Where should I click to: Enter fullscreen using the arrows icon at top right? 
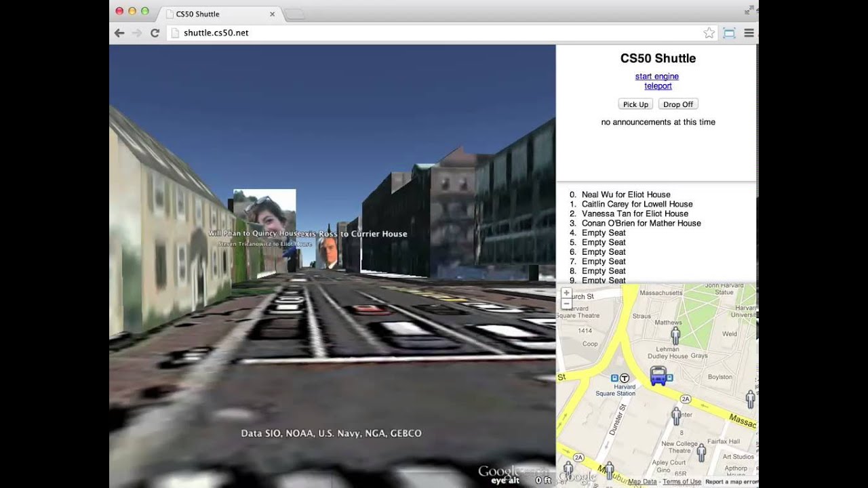749,10
